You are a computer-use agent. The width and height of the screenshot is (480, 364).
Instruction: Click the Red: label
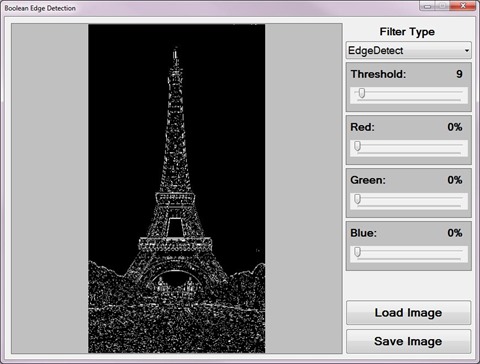(x=362, y=127)
